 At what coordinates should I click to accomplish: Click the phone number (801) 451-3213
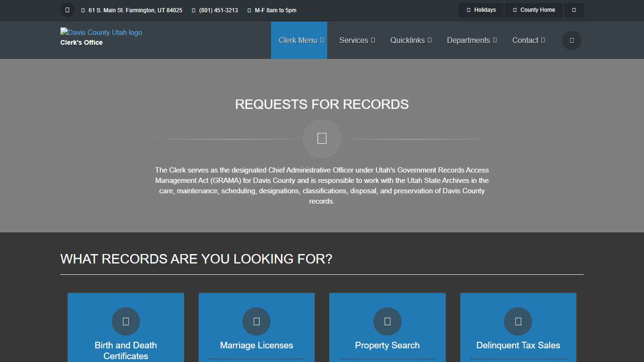(x=218, y=10)
